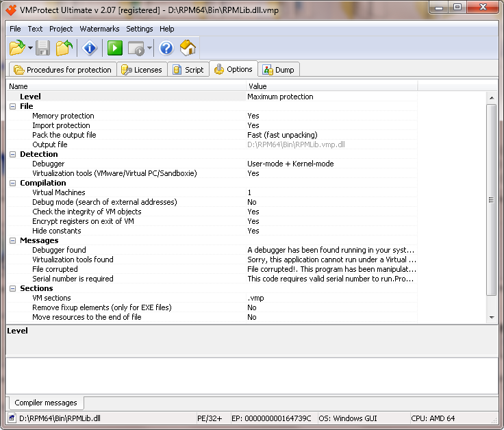Click the blue Info diamond icon

(90, 48)
